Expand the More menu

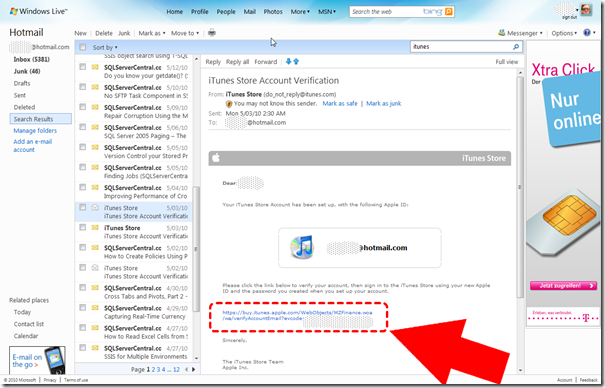[300, 12]
